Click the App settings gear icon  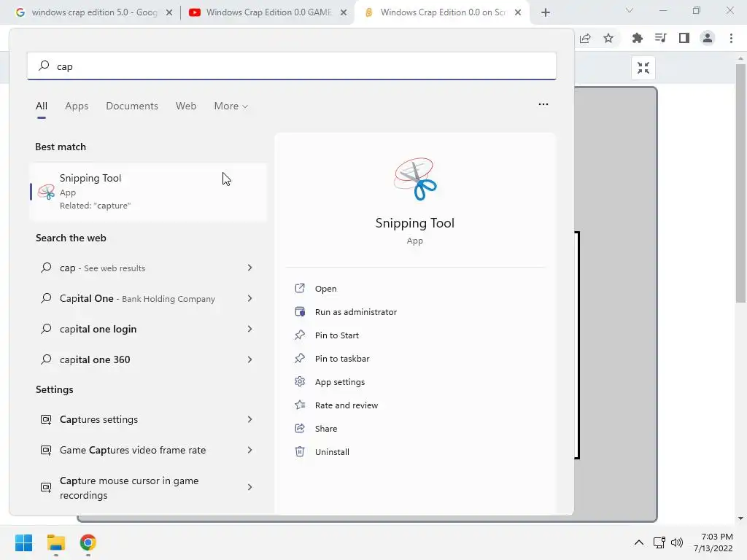[300, 381]
